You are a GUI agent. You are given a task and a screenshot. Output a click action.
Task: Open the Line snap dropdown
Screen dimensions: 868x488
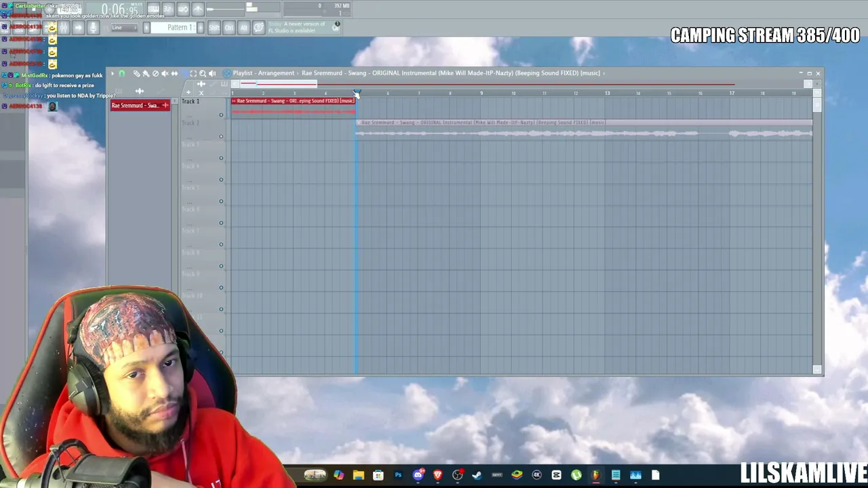point(124,28)
